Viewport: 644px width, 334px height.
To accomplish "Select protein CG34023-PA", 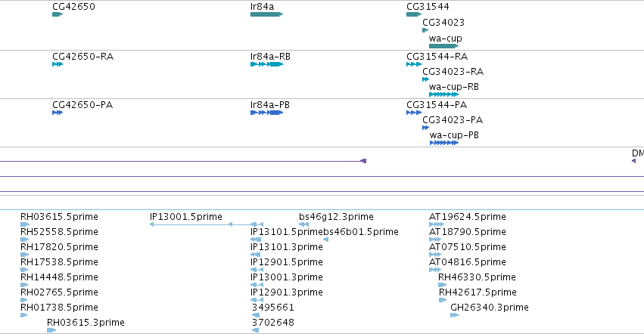I will click(453, 120).
